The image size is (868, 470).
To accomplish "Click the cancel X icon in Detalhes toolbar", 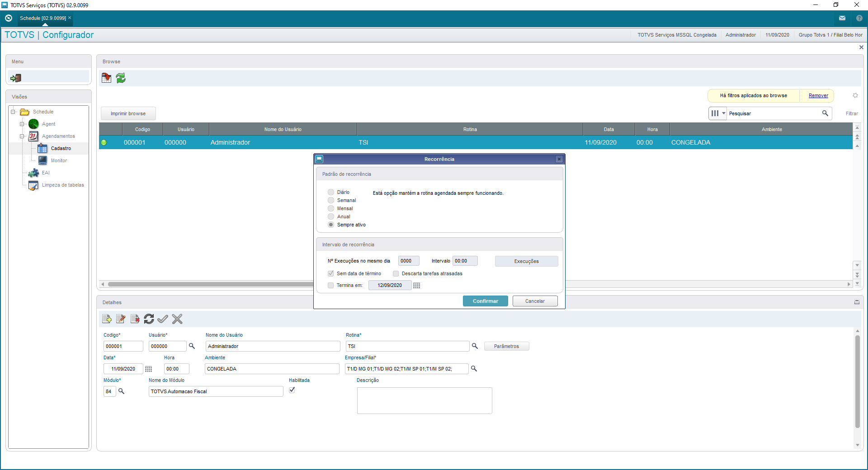I will [177, 319].
